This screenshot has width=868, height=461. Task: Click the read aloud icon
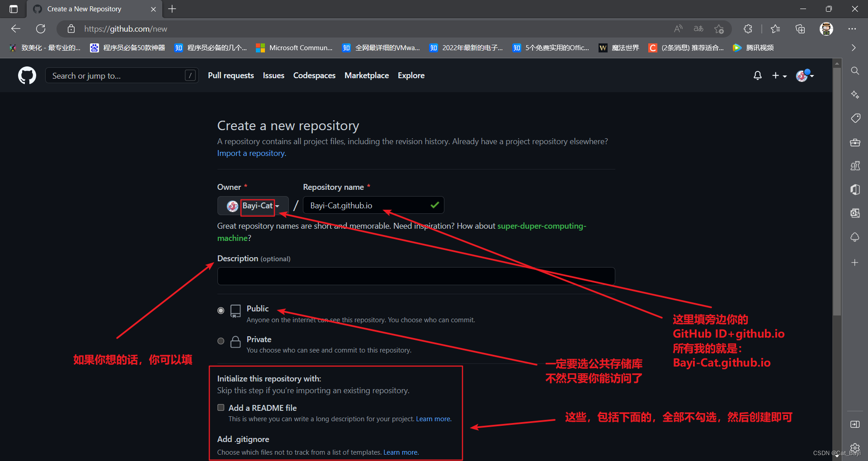(x=678, y=29)
